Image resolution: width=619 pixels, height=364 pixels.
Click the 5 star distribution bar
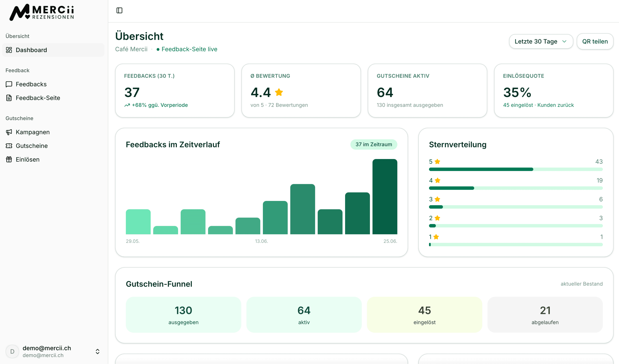pyautogui.click(x=516, y=169)
